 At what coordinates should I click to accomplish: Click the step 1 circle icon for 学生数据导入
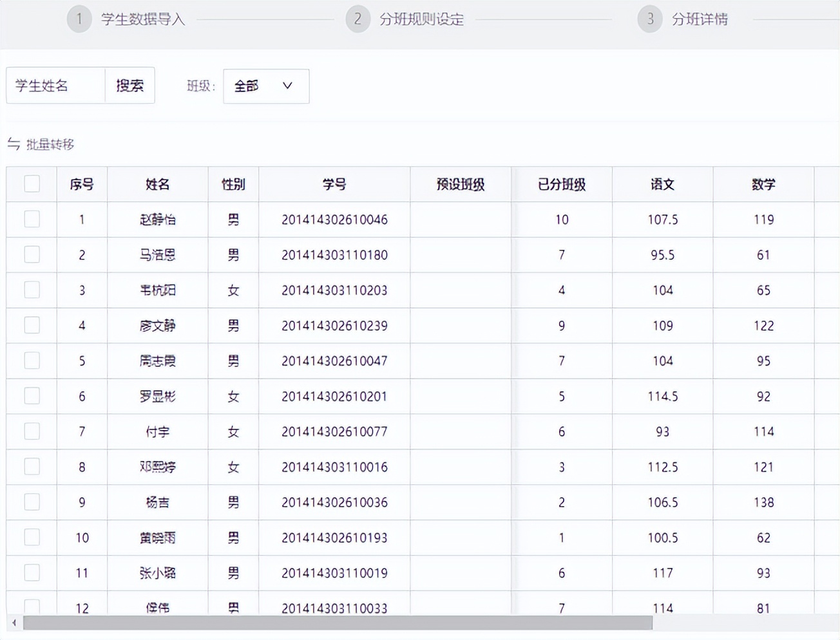point(79,19)
